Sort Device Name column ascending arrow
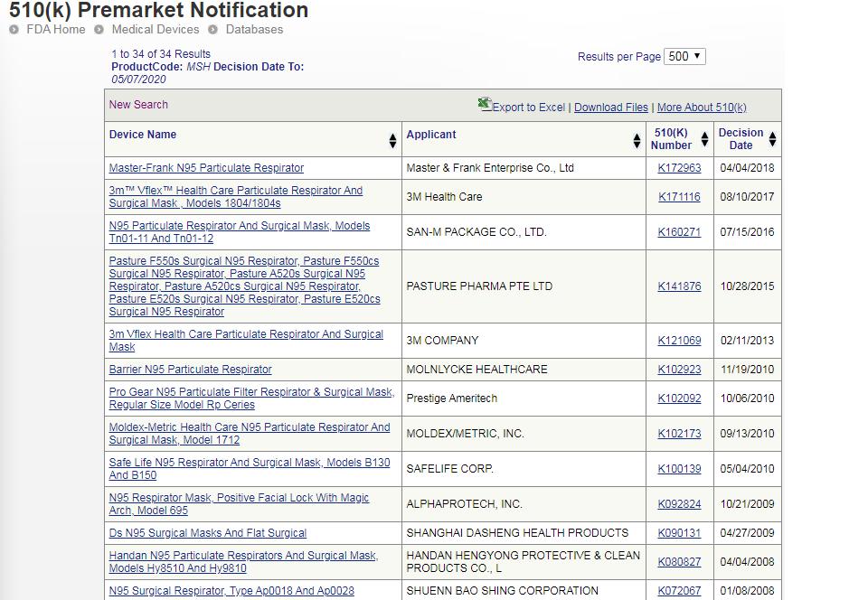868x600 pixels. 392,136
